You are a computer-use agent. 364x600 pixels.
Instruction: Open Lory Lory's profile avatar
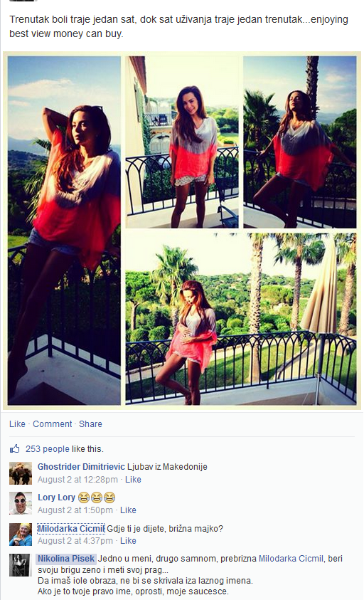[x=21, y=504]
